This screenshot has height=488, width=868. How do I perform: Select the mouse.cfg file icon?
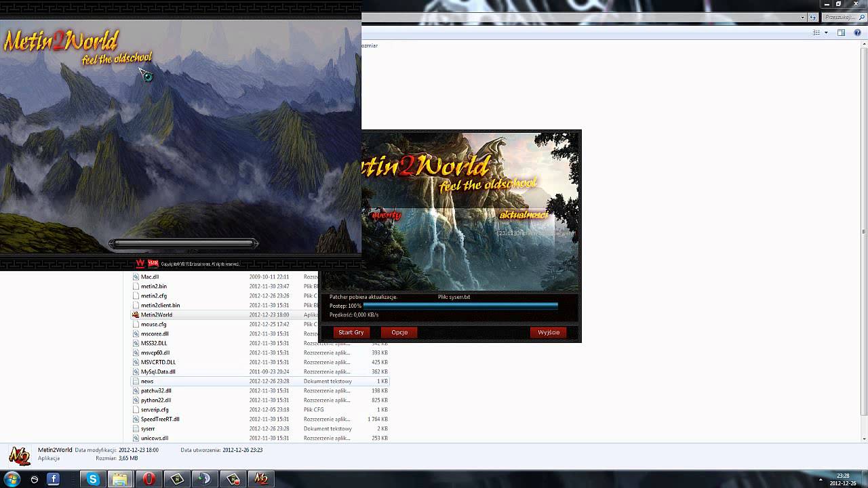(x=136, y=324)
